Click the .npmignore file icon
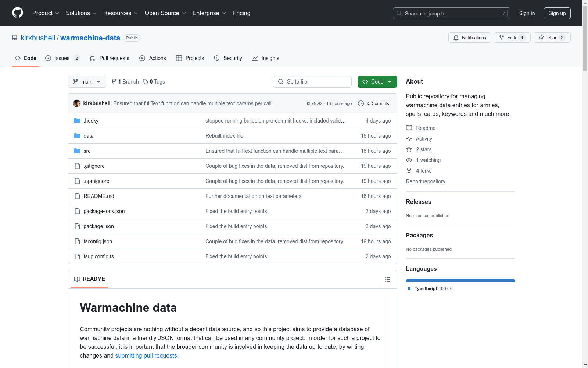The image size is (588, 368). pos(77,181)
